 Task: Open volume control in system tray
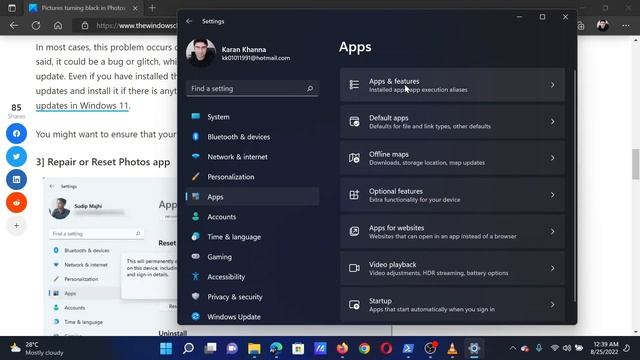567,348
